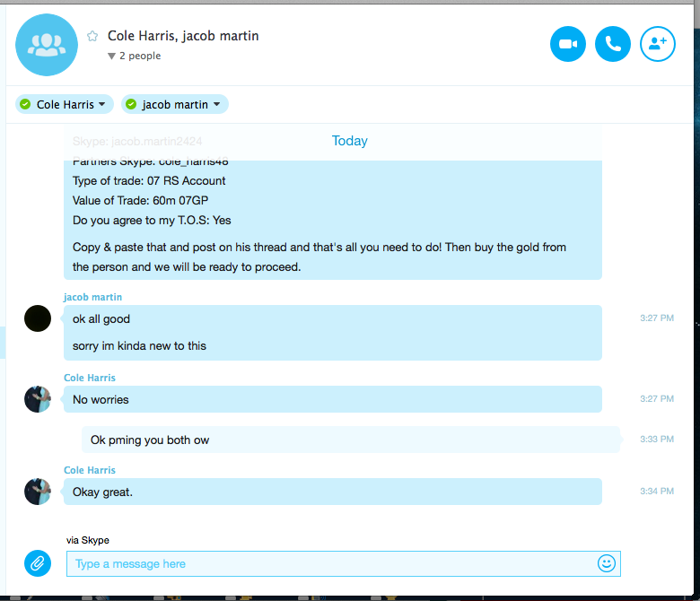700x601 pixels.
Task: Open the Cole Harris participant dropdown
Action: click(65, 104)
